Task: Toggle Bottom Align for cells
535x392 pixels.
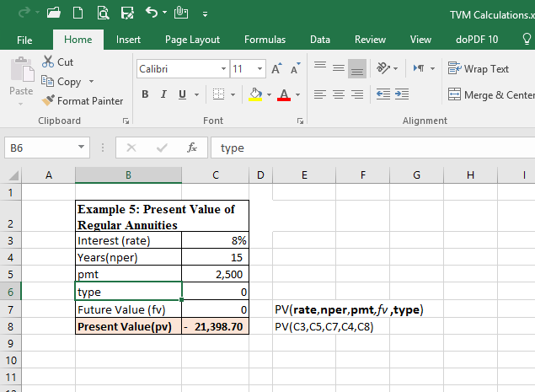Action: (357, 68)
